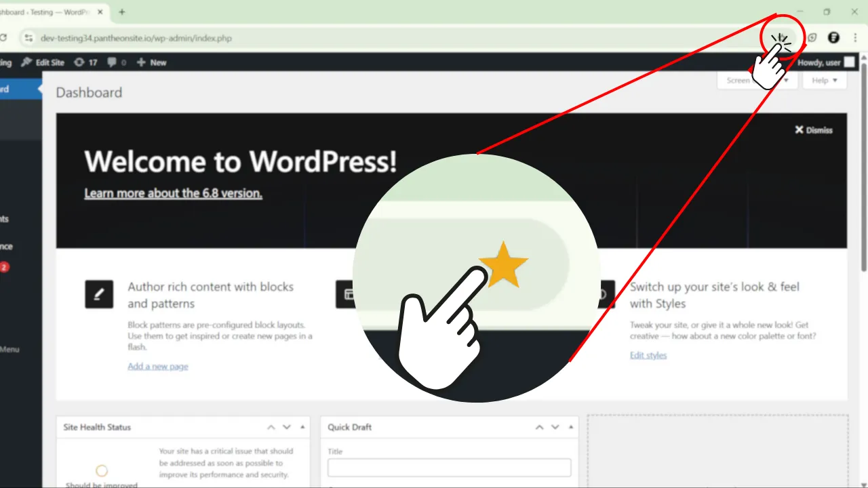Follow the Edit styles link

coord(648,355)
